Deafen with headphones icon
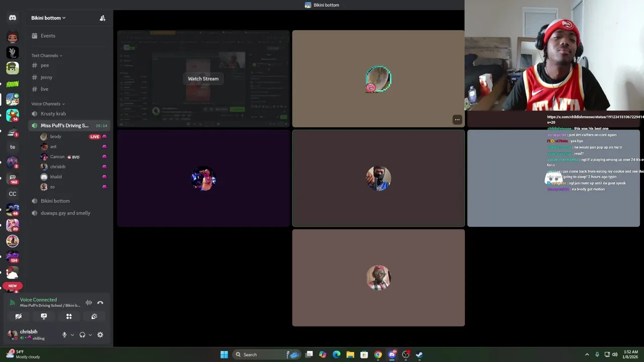The height and width of the screenshot is (362, 644). pyautogui.click(x=82, y=335)
